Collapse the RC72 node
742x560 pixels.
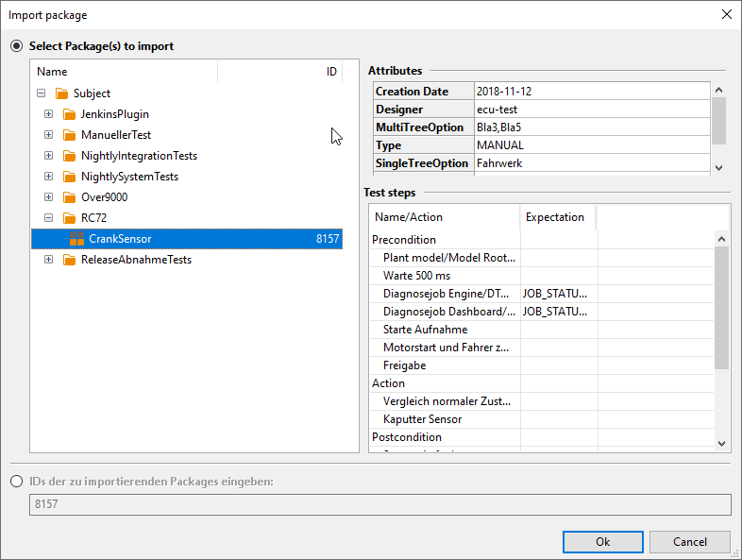tap(49, 218)
